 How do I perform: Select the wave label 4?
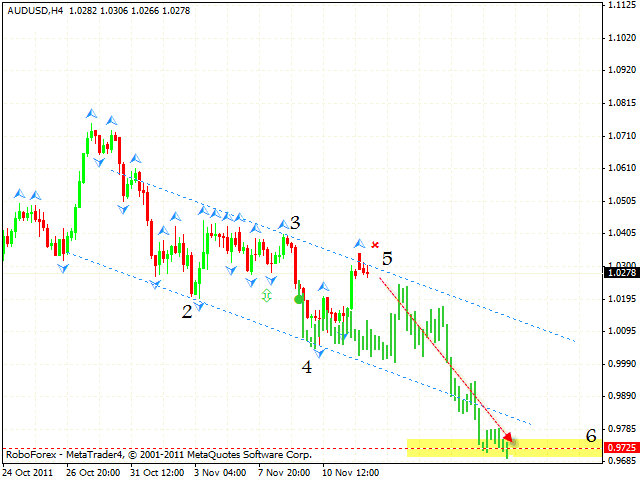tap(307, 367)
